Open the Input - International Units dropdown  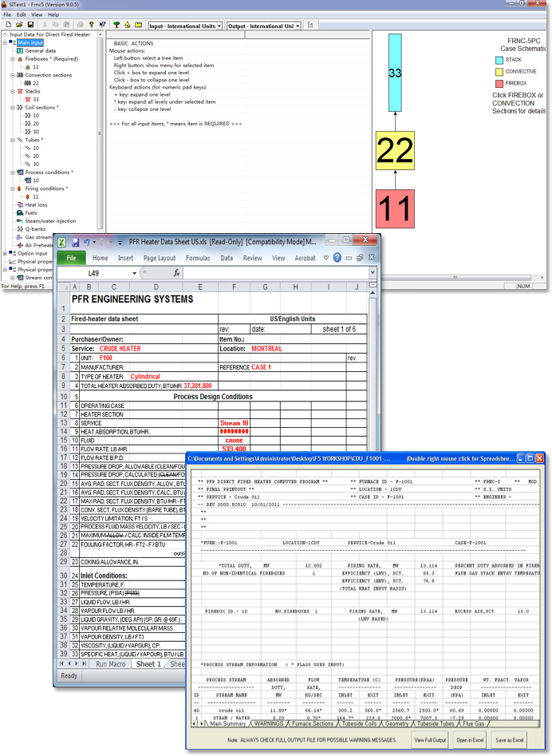(x=219, y=26)
